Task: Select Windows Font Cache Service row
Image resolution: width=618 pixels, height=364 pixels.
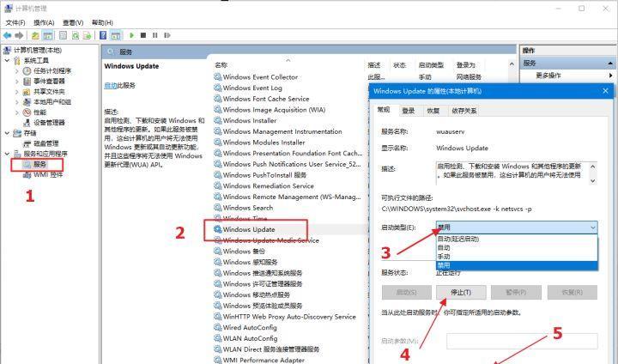Action: pyautogui.click(x=261, y=99)
